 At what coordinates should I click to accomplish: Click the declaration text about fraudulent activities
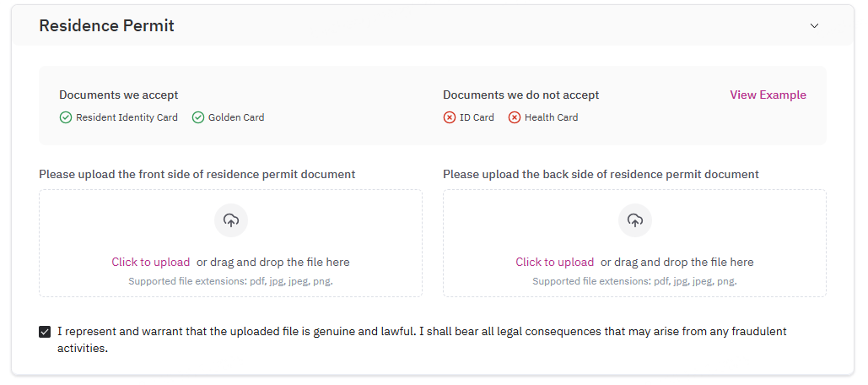click(422, 340)
